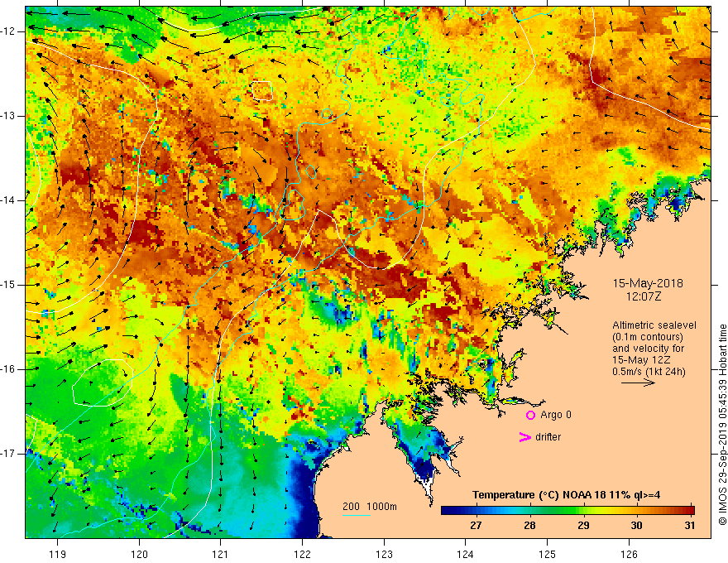Click the 121 longitude axis label

221,554
